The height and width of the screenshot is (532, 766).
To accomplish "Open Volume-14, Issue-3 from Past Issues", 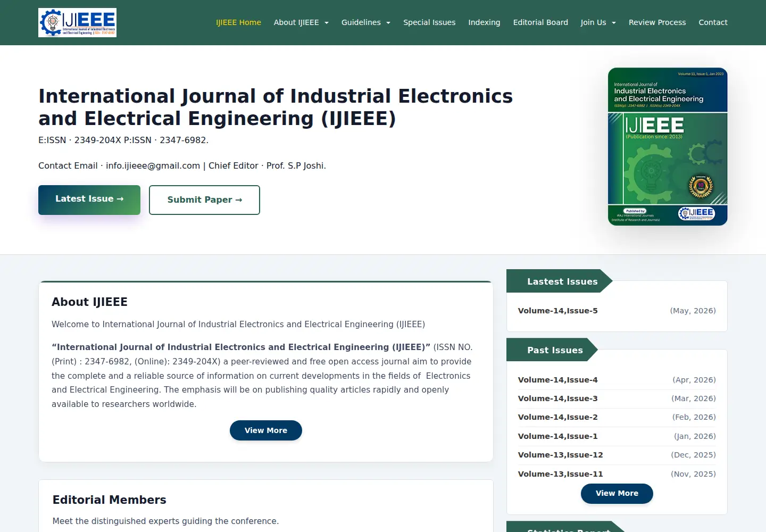I will pyautogui.click(x=558, y=398).
